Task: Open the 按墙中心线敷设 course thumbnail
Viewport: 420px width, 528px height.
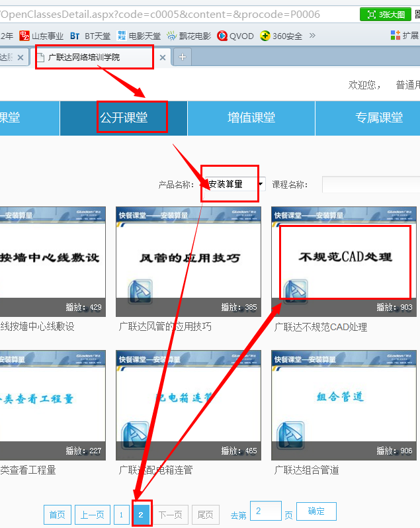Action: 53,261
